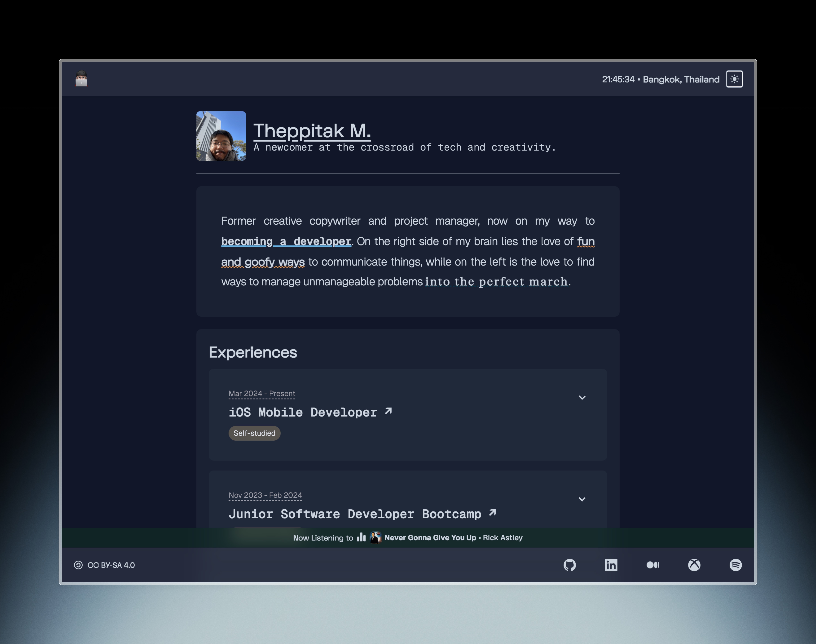Image resolution: width=816 pixels, height=644 pixels.
Task: Click the profile avatar thumbnail
Action: coord(221,136)
